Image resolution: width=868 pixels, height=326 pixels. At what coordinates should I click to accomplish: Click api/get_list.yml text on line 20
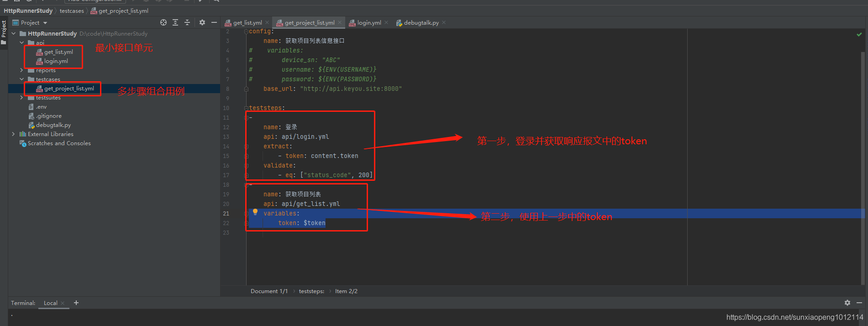tap(310, 204)
